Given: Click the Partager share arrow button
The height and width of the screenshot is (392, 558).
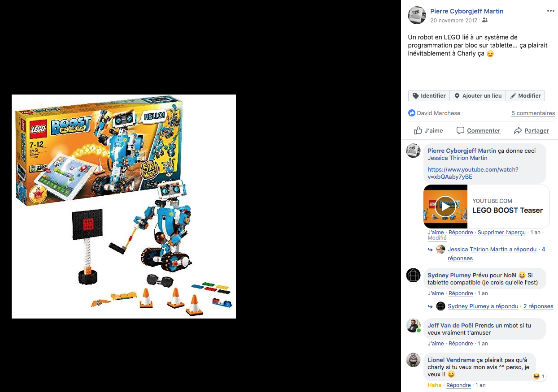Looking at the screenshot, I should [532, 130].
